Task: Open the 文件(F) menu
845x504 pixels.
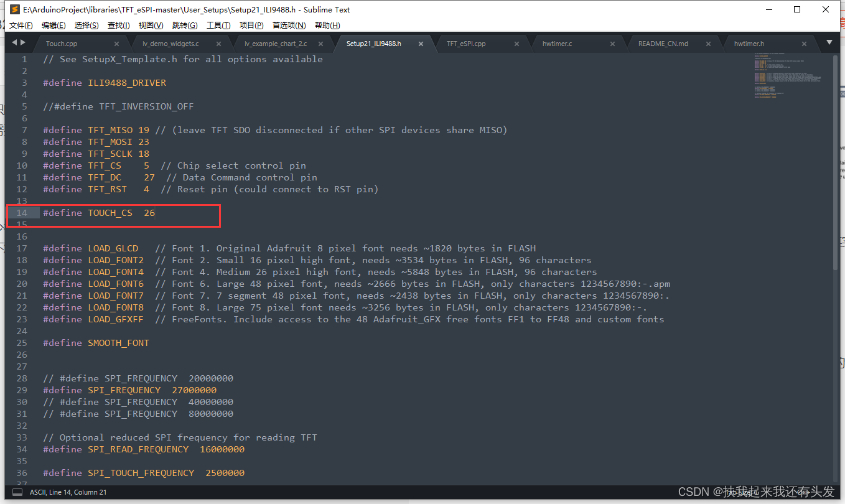Action: pos(21,26)
